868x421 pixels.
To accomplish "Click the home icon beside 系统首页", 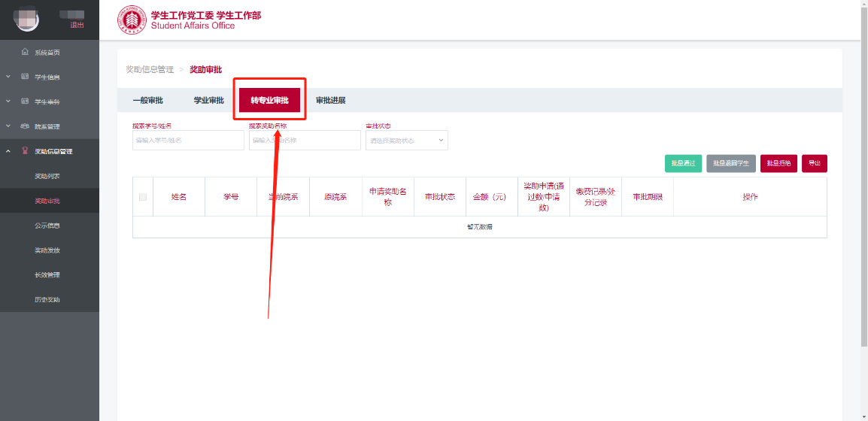I will coord(26,52).
